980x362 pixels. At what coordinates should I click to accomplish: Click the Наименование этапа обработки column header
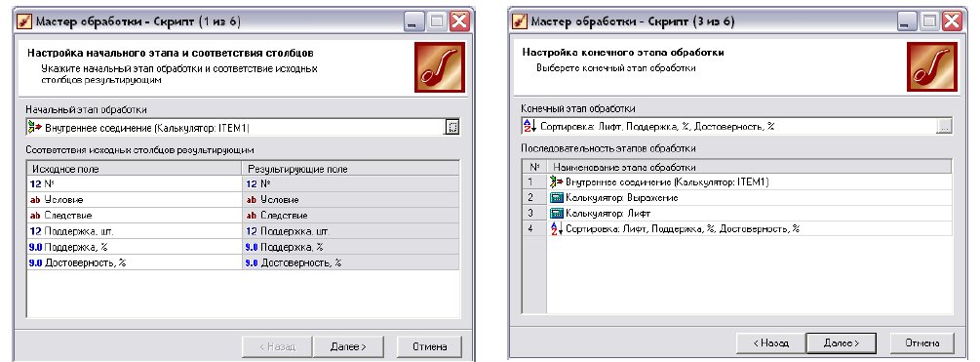[749, 167]
